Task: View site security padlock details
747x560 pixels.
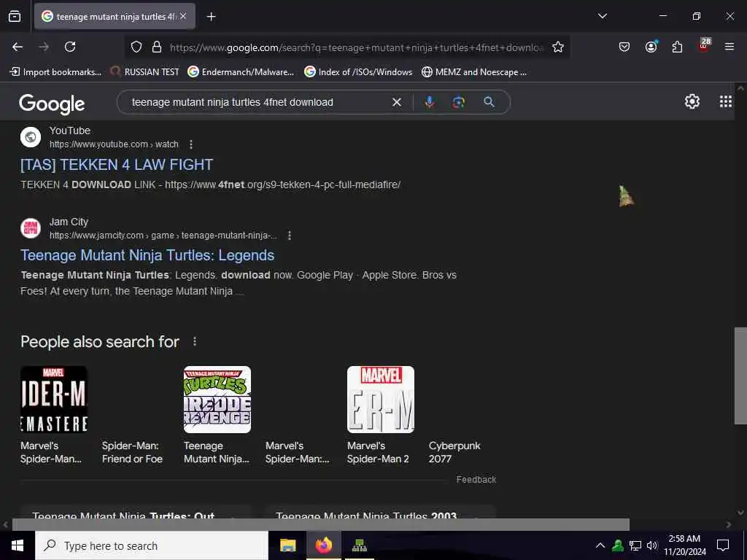Action: click(x=156, y=47)
